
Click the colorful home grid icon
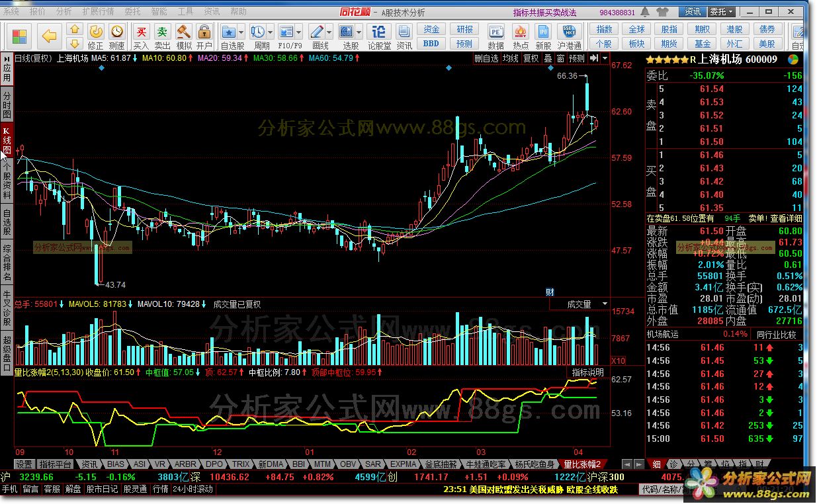(20, 36)
